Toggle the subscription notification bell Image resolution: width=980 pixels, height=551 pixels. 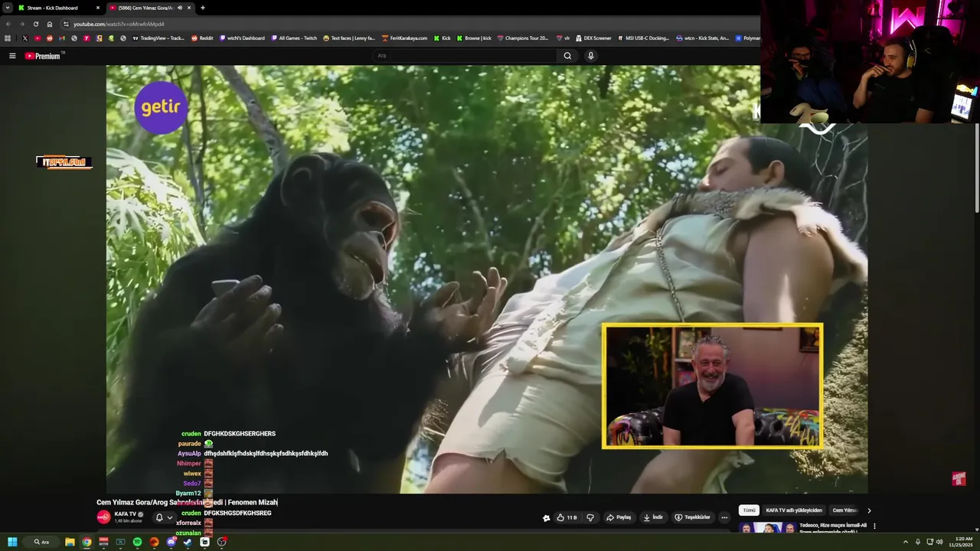(159, 517)
